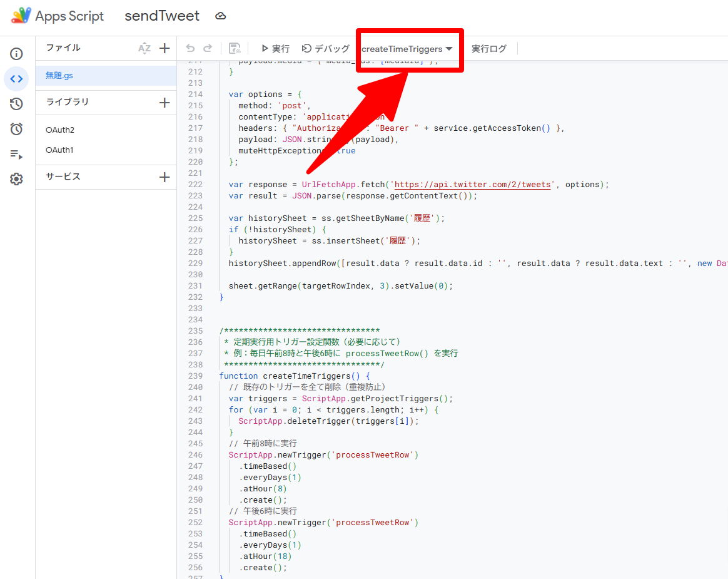Click the var options = { line
Screen dimensions: 728x579
tap(265, 95)
